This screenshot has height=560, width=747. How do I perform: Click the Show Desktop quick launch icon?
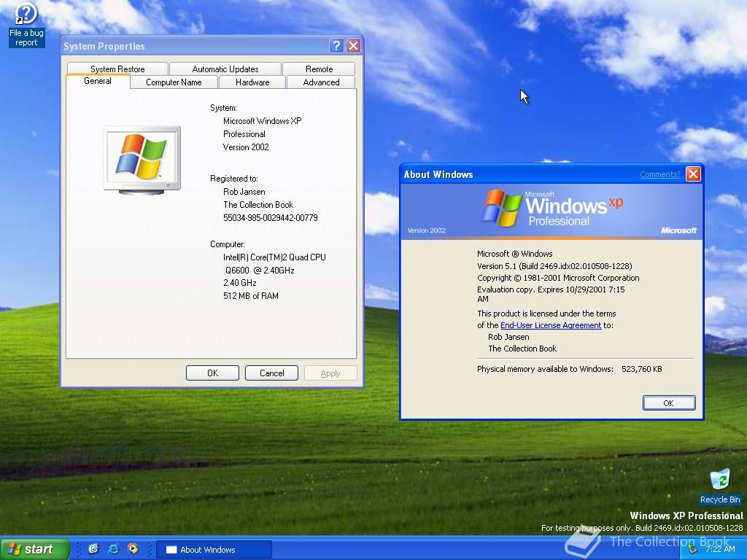coord(93,549)
